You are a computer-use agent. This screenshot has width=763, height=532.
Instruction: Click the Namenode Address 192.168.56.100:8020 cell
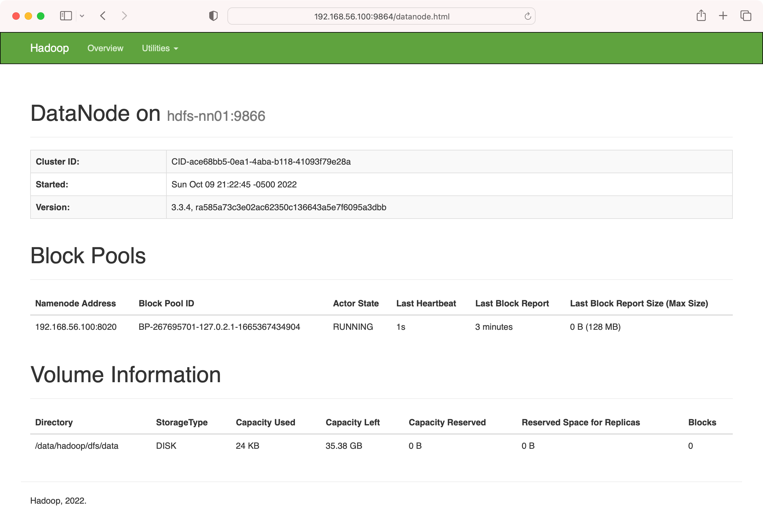[x=76, y=327]
